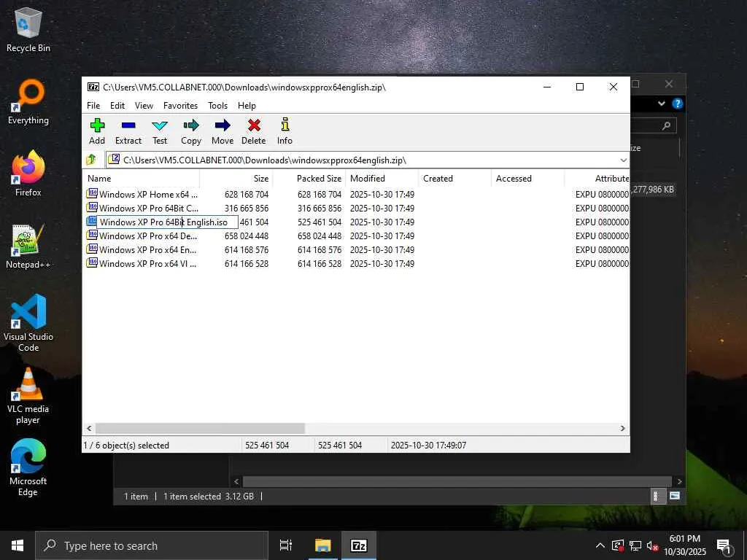Click the 7-Zip taskbar button
This screenshot has width=747, height=560.
point(358,545)
